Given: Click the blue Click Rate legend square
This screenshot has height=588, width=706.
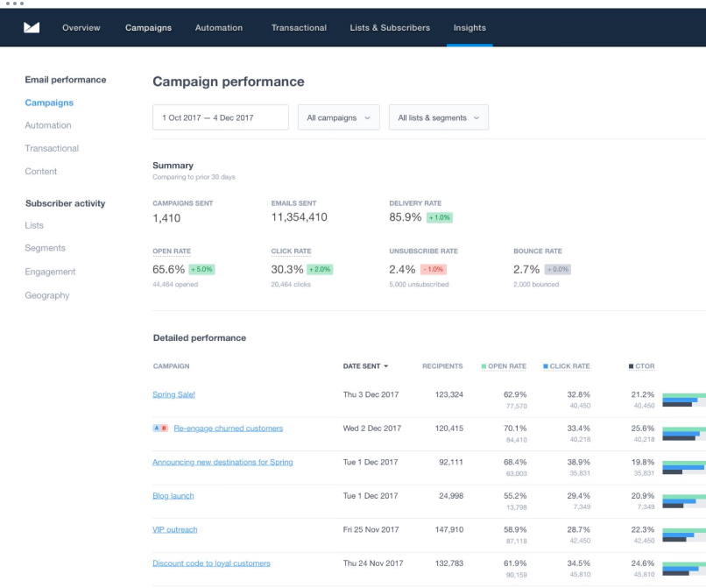Looking at the screenshot, I should pyautogui.click(x=546, y=366).
